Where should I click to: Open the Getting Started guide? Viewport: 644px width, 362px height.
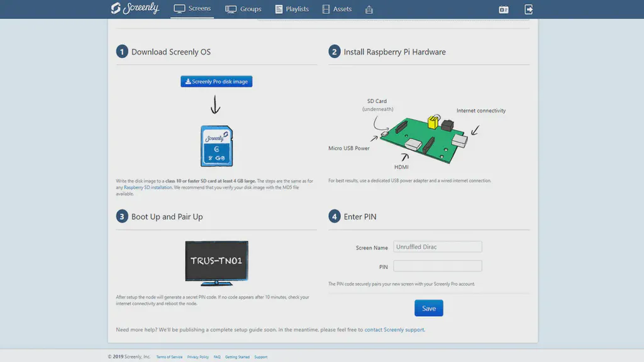pos(237,356)
